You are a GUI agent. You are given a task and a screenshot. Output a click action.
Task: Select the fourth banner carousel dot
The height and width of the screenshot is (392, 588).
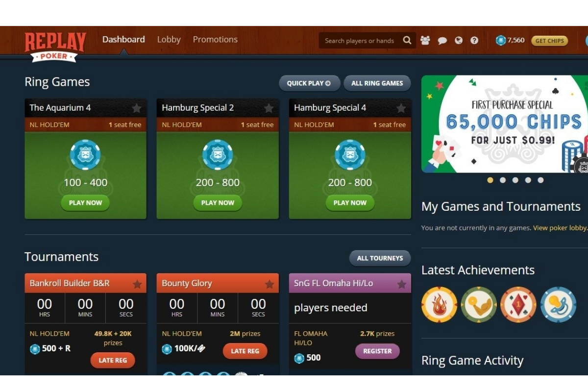(528, 180)
